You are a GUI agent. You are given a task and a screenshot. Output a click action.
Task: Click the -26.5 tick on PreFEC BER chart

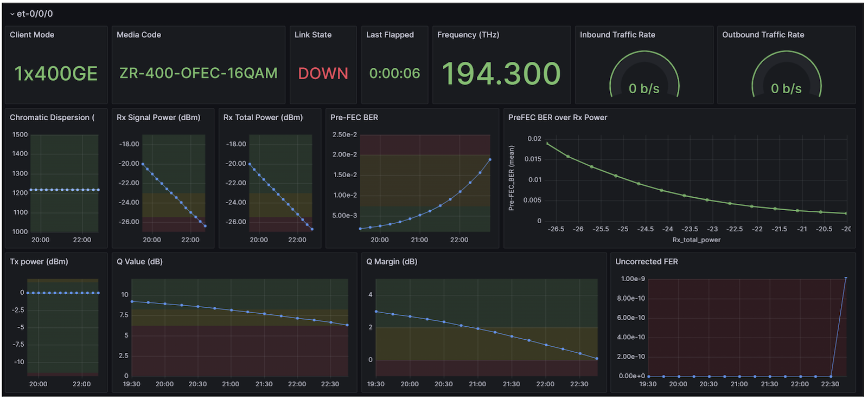click(x=556, y=229)
